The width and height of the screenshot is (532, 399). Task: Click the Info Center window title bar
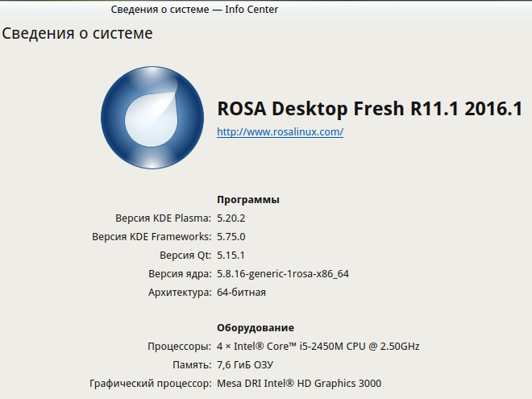click(x=193, y=10)
